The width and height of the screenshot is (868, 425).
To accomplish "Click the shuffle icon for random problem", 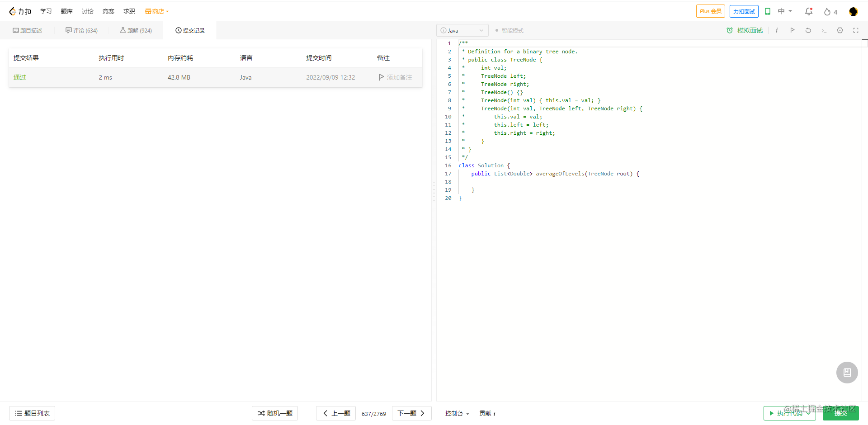I will (x=261, y=413).
